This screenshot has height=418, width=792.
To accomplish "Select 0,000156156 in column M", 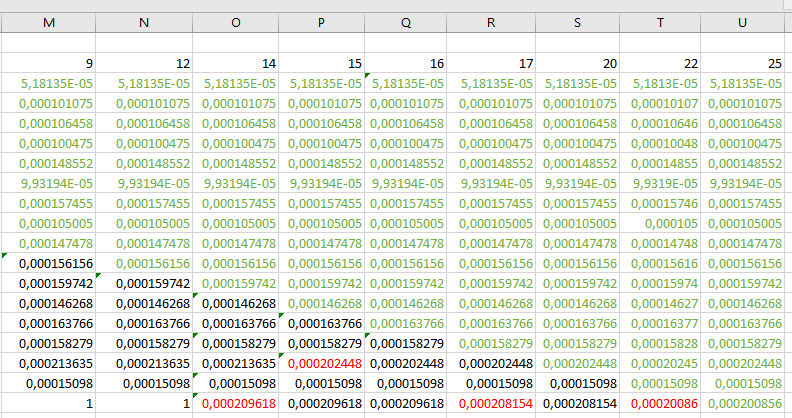I will [48, 264].
